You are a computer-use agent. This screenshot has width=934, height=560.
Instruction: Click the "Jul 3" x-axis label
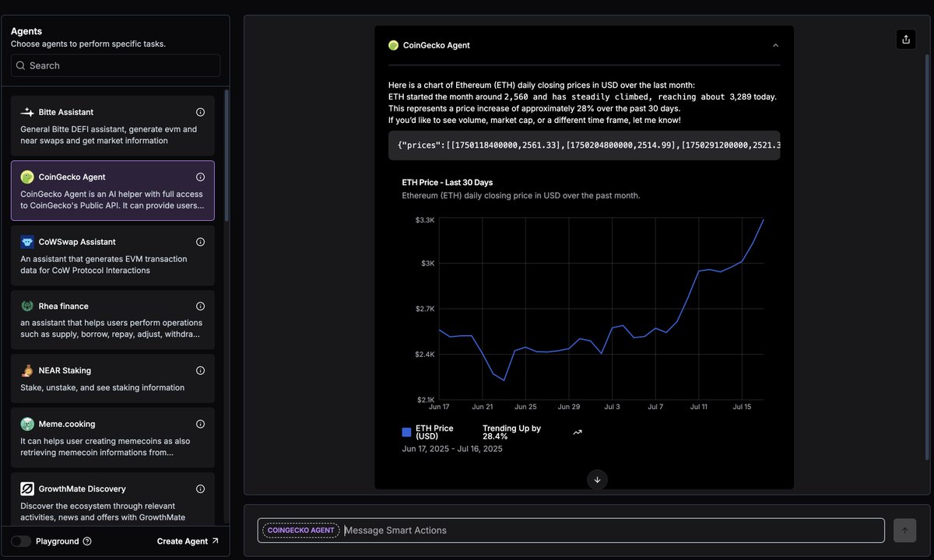pos(613,407)
